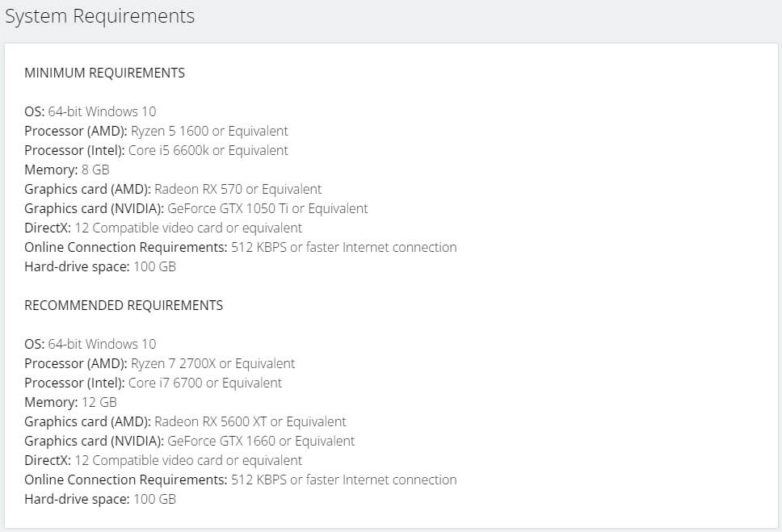
Task: Click the Core i5 6600k processor text
Action: [x=208, y=150]
